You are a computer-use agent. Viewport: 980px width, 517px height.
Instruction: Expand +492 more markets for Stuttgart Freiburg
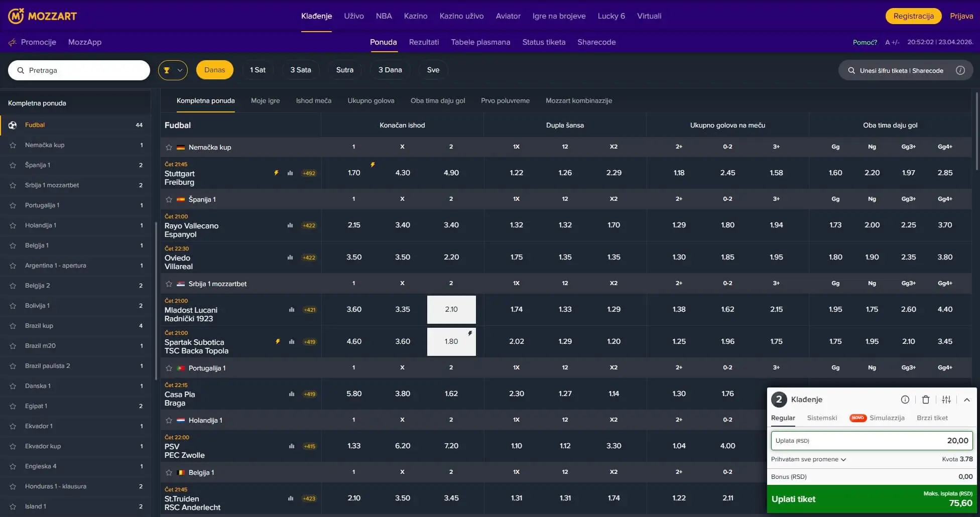coord(309,173)
